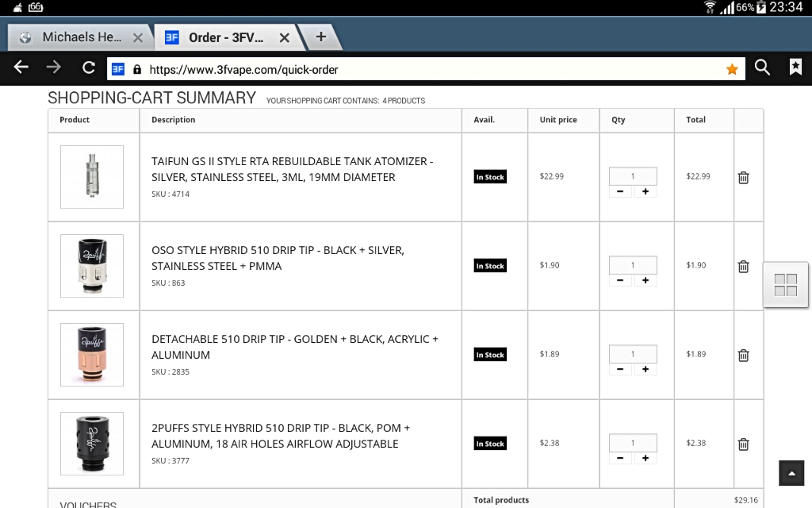The width and height of the screenshot is (812, 508).
Task: Increase quantity of Taifun GS II atomizer
Action: click(x=645, y=191)
